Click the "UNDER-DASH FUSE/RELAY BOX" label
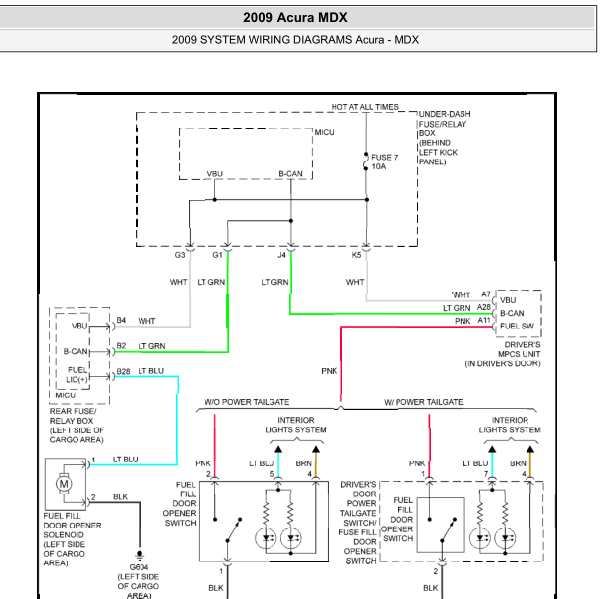 [x=444, y=124]
